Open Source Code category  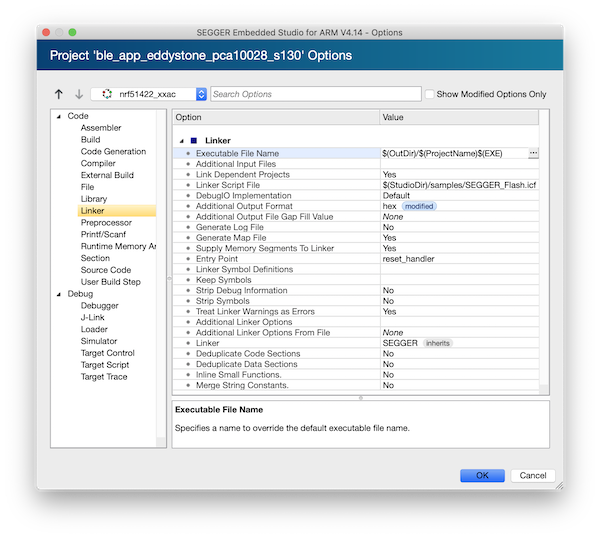pos(106,270)
